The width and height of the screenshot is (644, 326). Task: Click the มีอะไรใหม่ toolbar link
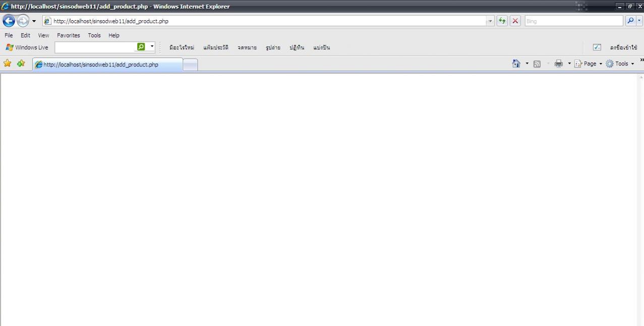click(x=182, y=47)
